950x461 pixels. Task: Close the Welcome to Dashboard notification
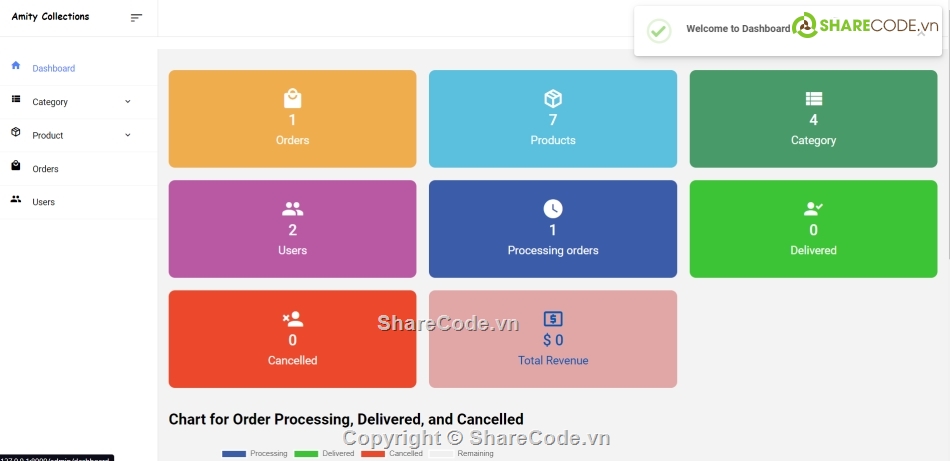click(x=921, y=32)
